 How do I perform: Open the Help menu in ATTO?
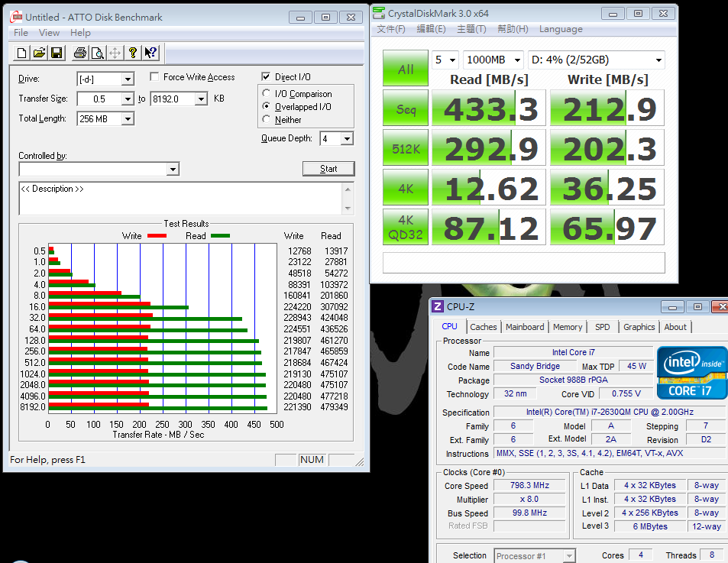(80, 33)
